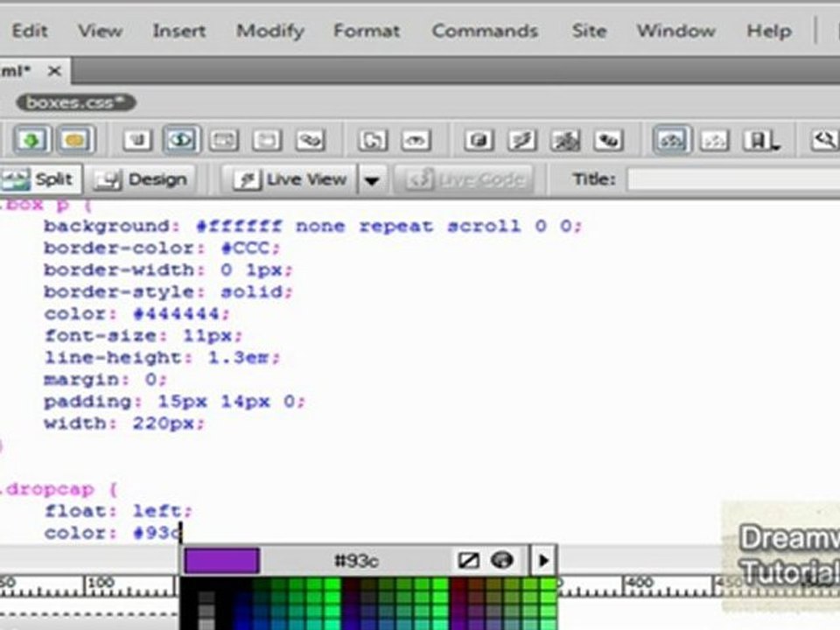The image size is (840, 630).
Task: Open the Commands menu
Action: (x=485, y=31)
